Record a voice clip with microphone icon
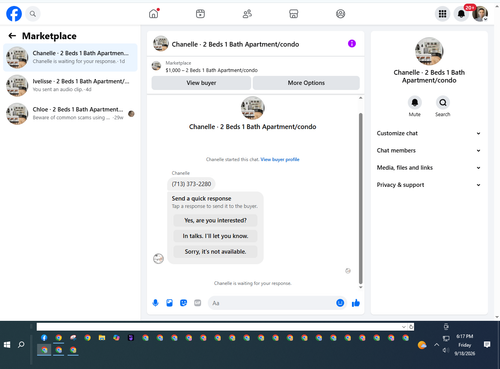This screenshot has height=369, width=500. click(155, 303)
